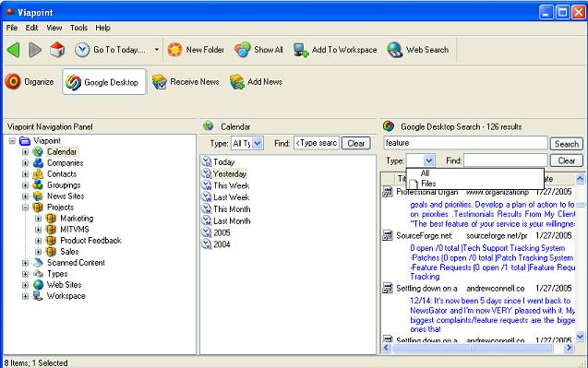The width and height of the screenshot is (588, 368).
Task: Click the green Back arrow icon
Action: (14, 50)
